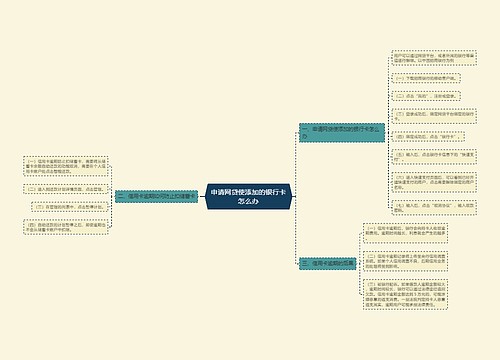500x360 pixels.
Task: Click step (四) mentioning "银行卡"
Action: [428, 136]
